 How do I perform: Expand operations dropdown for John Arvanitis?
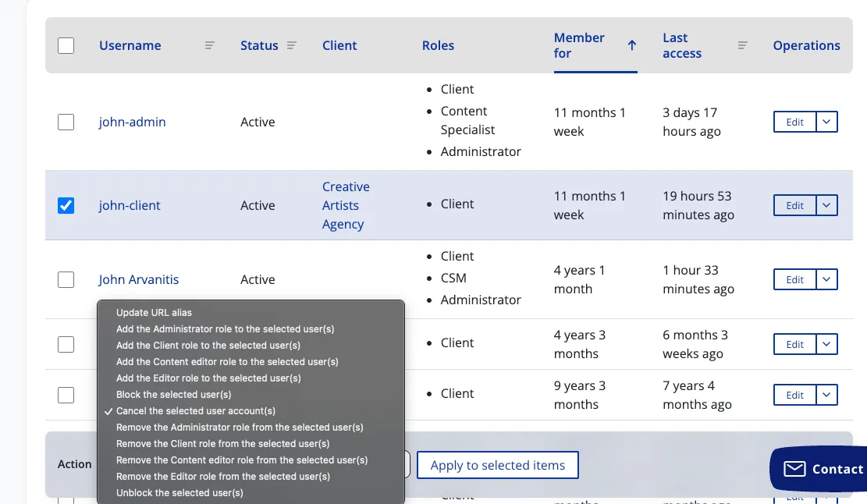826,279
